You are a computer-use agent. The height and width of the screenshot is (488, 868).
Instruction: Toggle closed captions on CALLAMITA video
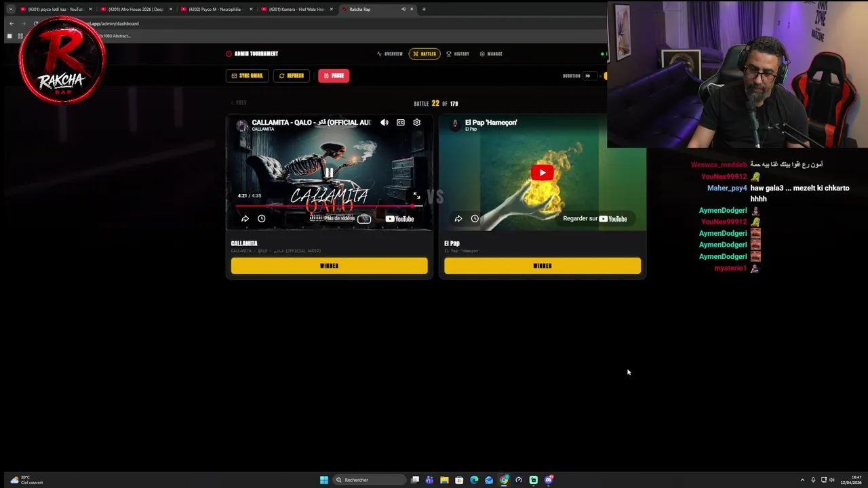[x=401, y=123]
